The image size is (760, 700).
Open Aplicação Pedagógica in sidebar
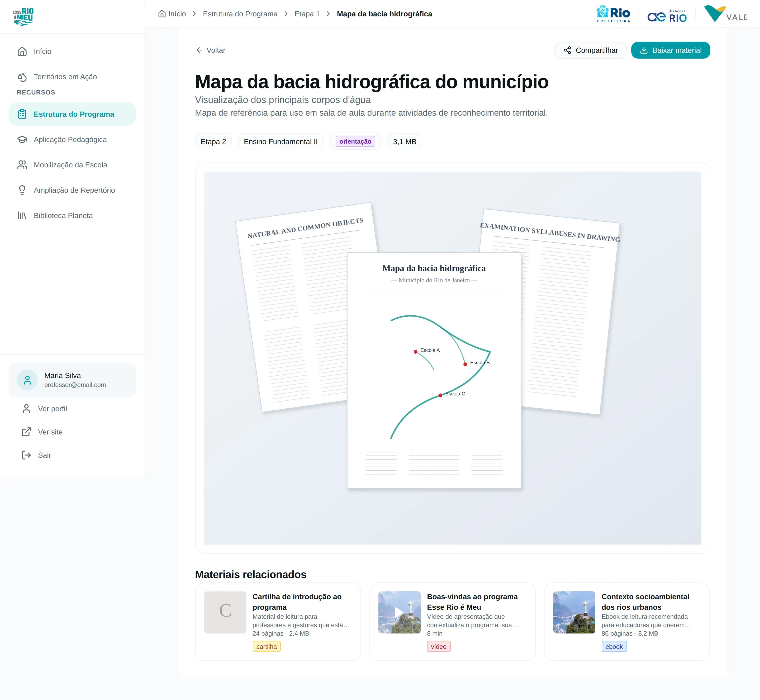tap(72, 139)
